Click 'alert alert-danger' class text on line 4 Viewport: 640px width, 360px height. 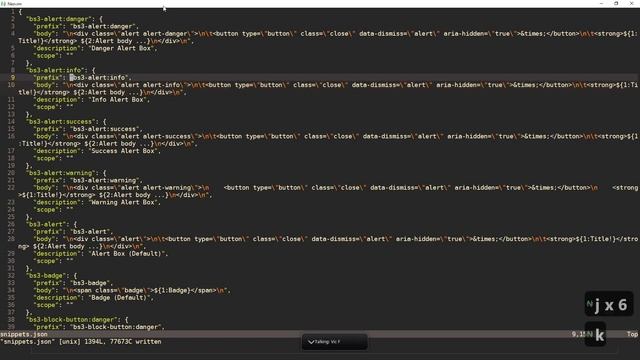pyautogui.click(x=154, y=33)
